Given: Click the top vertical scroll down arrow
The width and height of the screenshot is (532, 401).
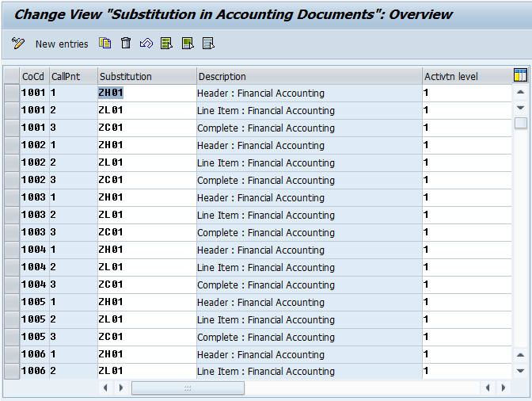Looking at the screenshot, I should pos(520,108).
